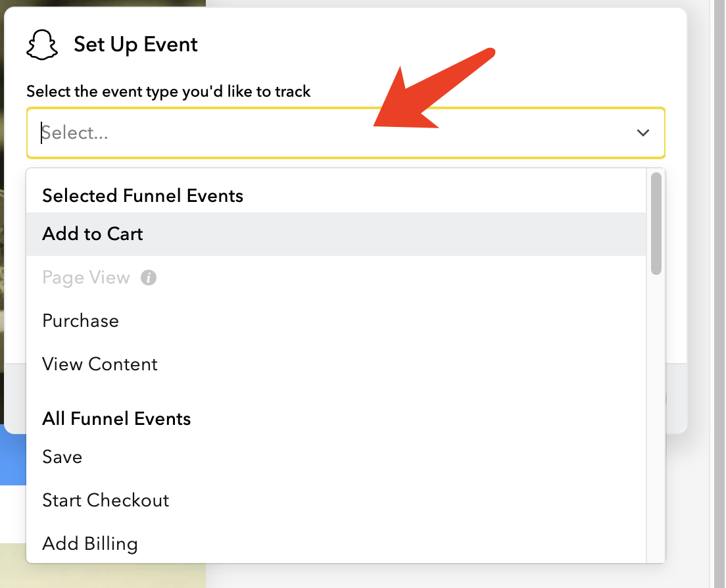Click the dropdown list scrollbar thumb
Viewport: 726px width, 588px height.
(x=656, y=224)
